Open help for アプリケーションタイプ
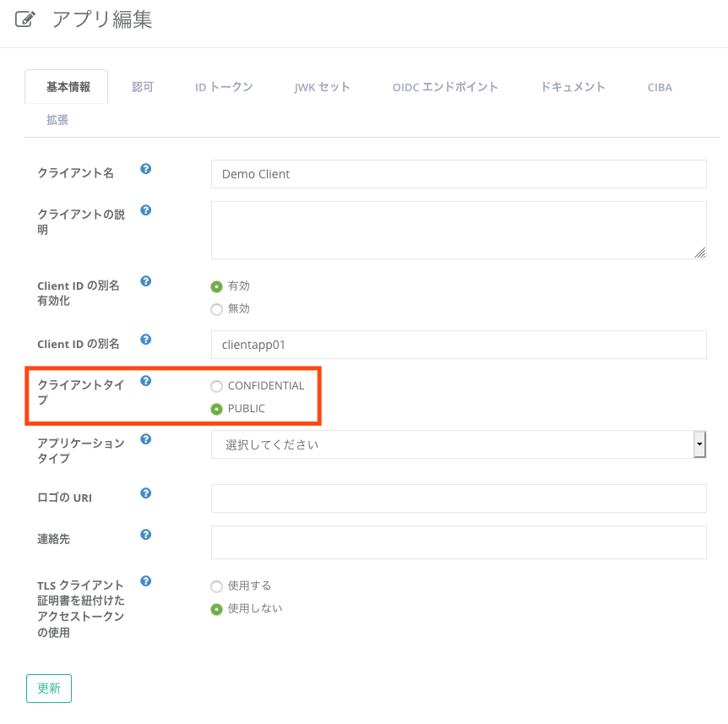 pos(145,439)
